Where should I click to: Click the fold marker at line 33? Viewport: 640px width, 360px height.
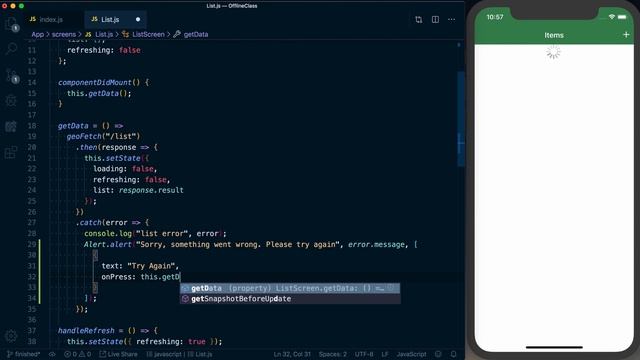click(x=95, y=287)
